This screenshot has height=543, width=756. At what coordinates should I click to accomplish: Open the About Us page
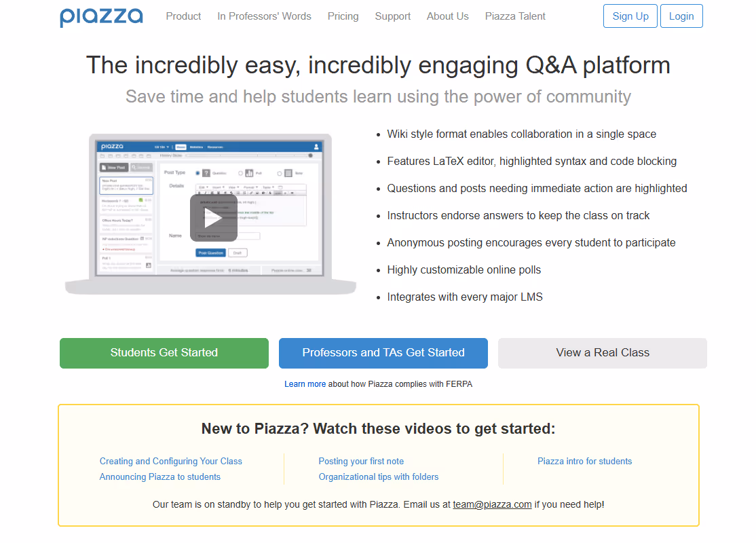tap(447, 16)
